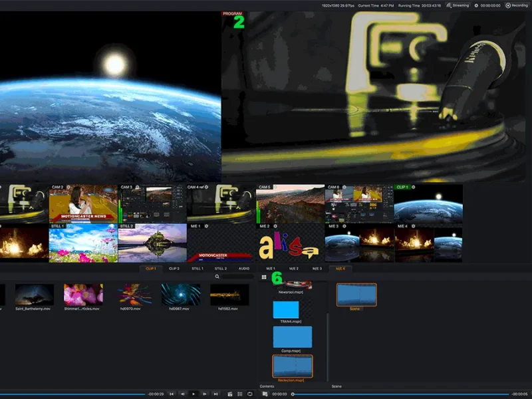Open M/E 3 settings gear
The height and width of the screenshot is (399, 532).
[x=344, y=226]
